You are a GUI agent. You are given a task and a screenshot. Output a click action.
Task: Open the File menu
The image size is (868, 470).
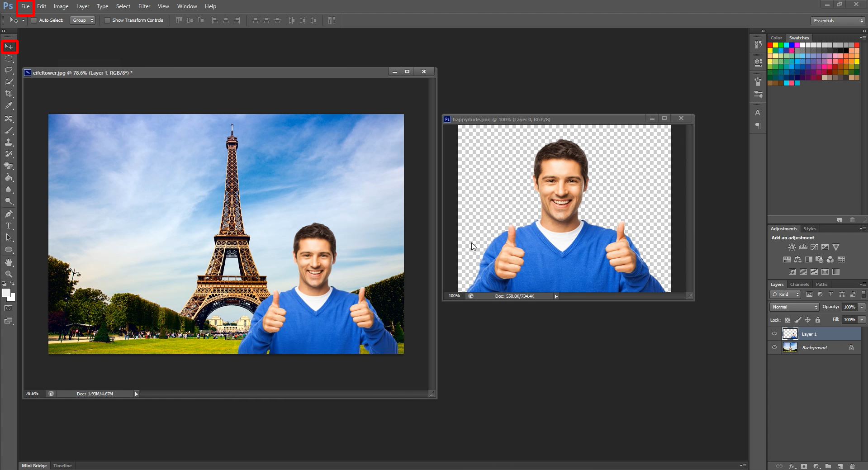click(x=25, y=6)
